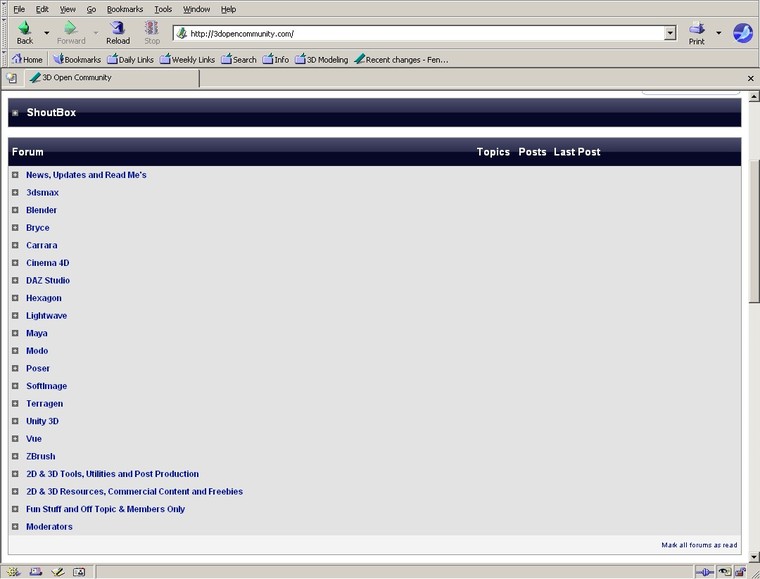Expand the Moderators category plus icon
This screenshot has width=760, height=579.
point(15,527)
